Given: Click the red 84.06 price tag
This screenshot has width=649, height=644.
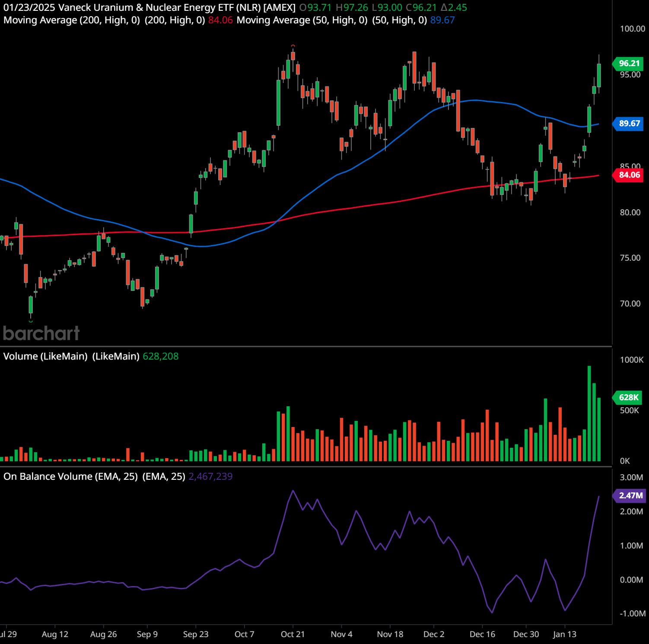Looking at the screenshot, I should click(629, 175).
